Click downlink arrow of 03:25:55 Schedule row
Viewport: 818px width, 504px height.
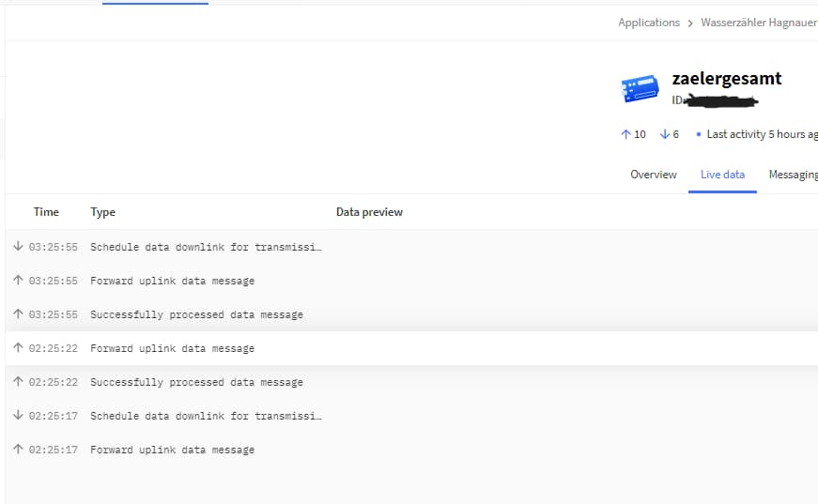point(18,246)
